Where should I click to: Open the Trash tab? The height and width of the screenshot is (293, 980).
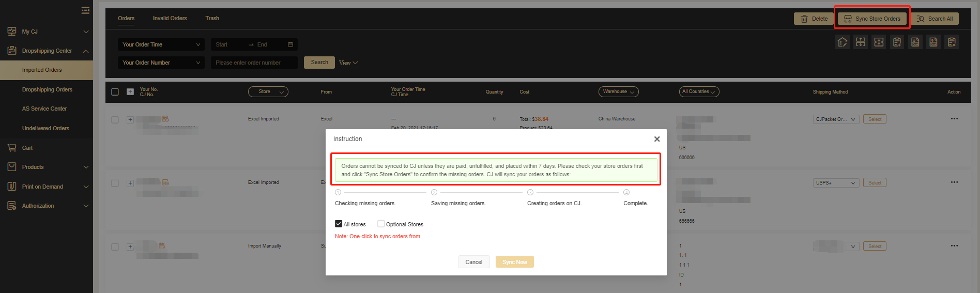coord(212,18)
